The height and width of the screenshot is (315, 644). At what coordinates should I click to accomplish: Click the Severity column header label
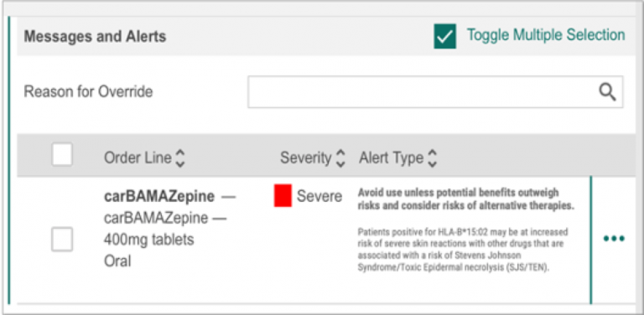tap(306, 158)
